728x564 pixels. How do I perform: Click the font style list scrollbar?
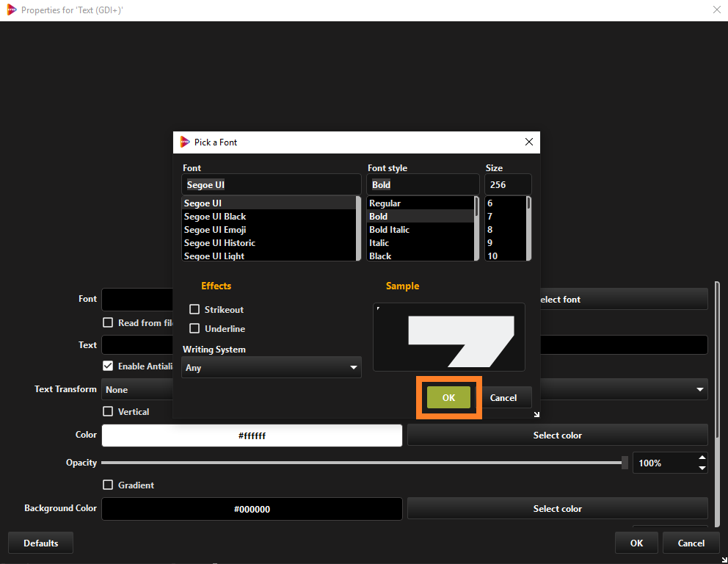(x=476, y=228)
